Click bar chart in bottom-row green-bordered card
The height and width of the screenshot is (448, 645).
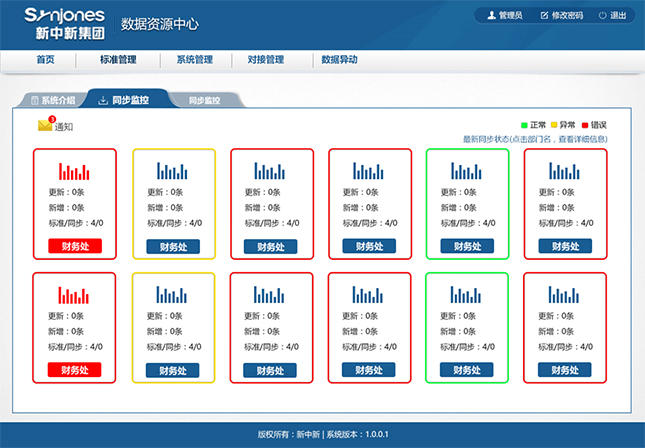(467, 294)
